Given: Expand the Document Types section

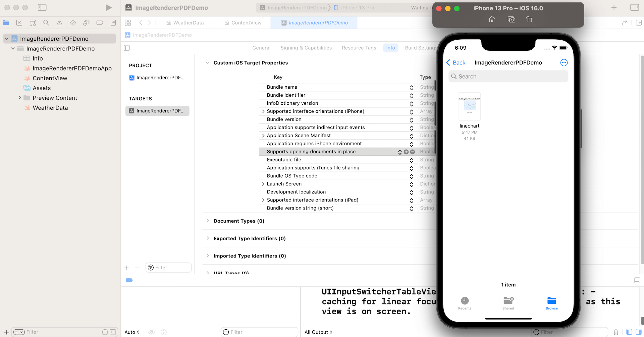Looking at the screenshot, I should (x=208, y=221).
